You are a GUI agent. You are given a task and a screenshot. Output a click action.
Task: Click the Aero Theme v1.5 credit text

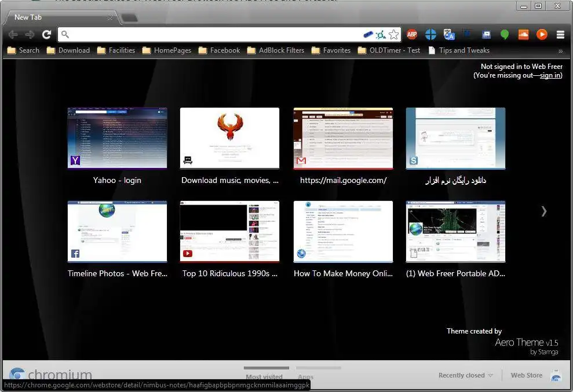[526, 342]
